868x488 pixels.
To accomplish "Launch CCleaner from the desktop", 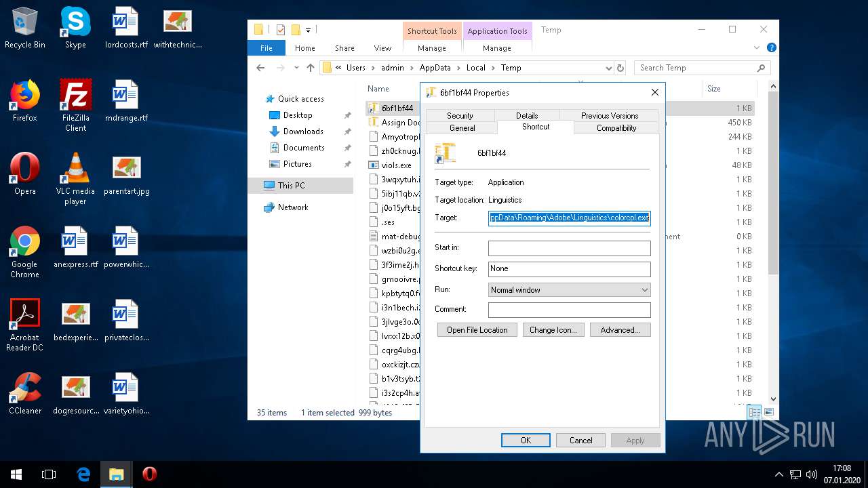I will [25, 394].
